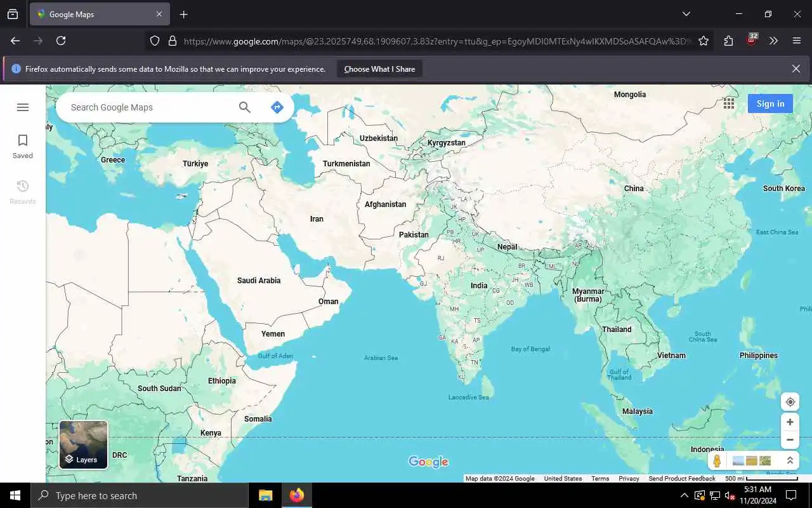The height and width of the screenshot is (508, 812).
Task: Open Firefox View icon
Action: pos(13,14)
